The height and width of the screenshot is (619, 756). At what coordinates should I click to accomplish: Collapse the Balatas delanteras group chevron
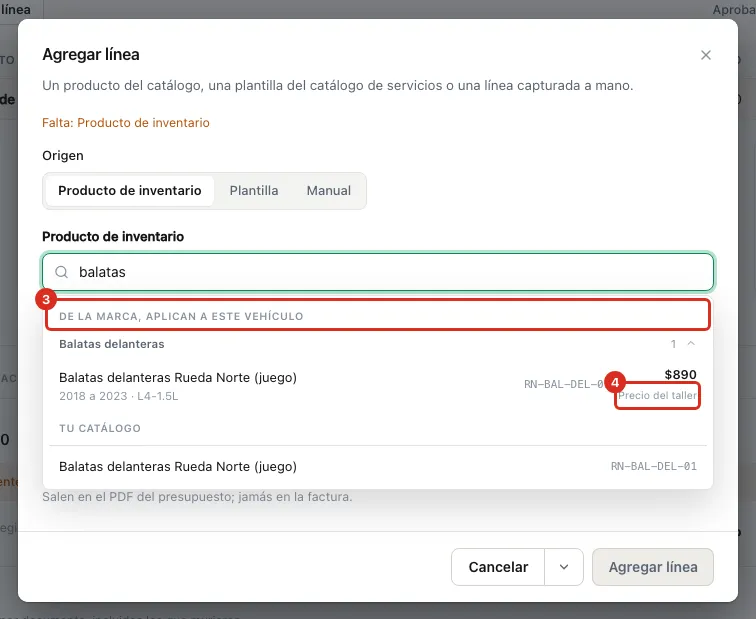(691, 344)
